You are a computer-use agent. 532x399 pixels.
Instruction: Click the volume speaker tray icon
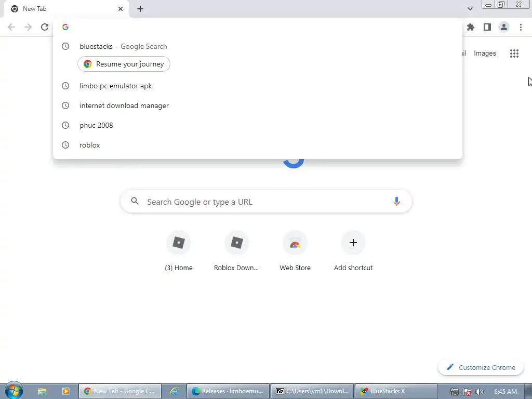point(479,392)
